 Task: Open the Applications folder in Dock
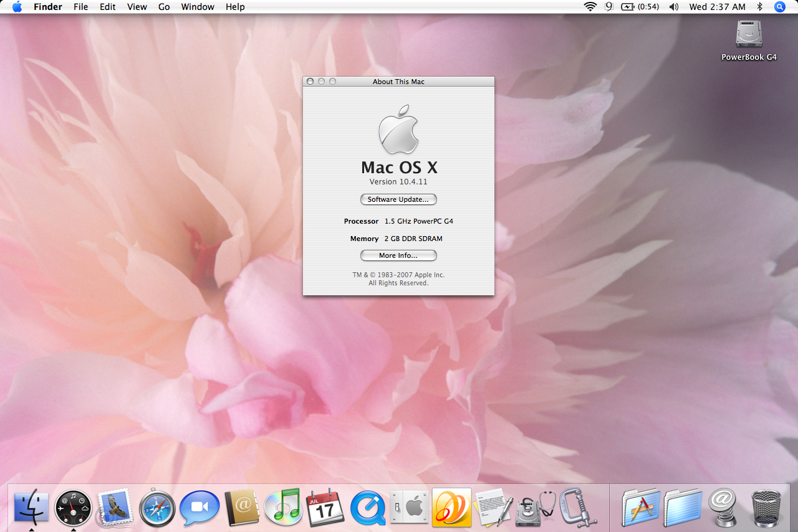[641, 508]
